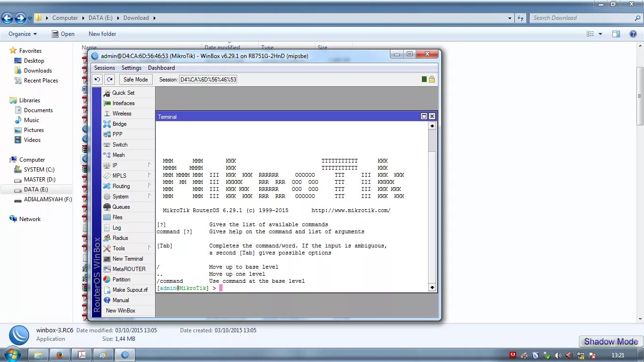Open the address bar history dropdown
Image resolution: width=644 pixels, height=362 pixels.
coord(510,18)
